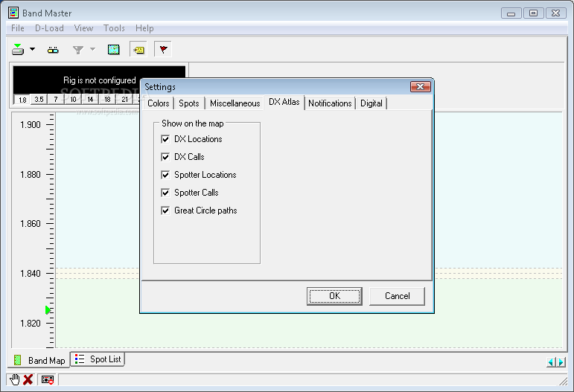574x392 pixels.
Task: Confirm settings with the OK button
Action: [x=334, y=296]
